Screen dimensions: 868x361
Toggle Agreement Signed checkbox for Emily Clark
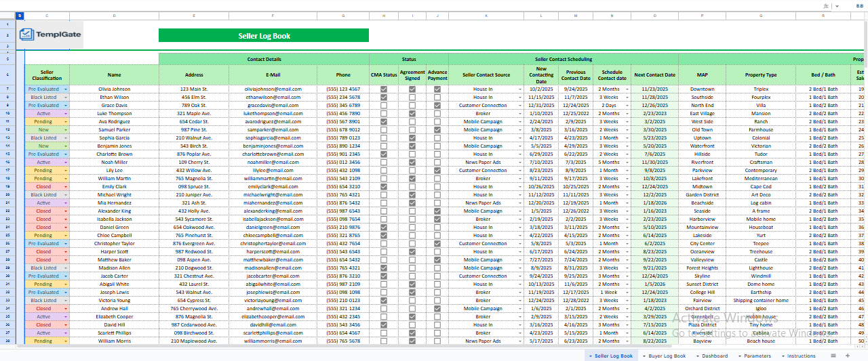tap(412, 186)
